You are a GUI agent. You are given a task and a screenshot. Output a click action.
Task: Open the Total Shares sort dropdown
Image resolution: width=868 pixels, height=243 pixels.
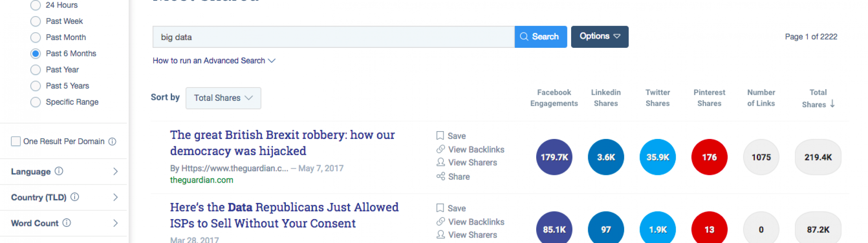(x=223, y=98)
